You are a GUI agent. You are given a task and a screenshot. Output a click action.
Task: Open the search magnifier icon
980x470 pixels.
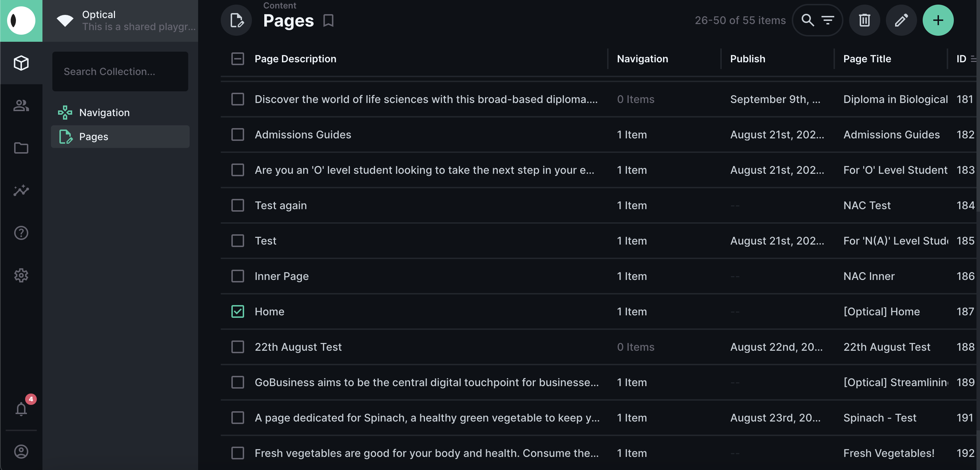[x=807, y=20]
